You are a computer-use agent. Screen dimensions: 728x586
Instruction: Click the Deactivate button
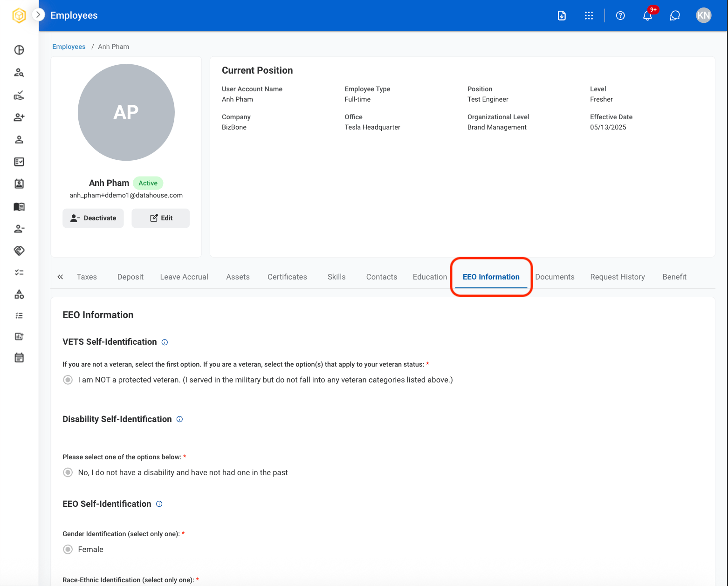tap(93, 218)
